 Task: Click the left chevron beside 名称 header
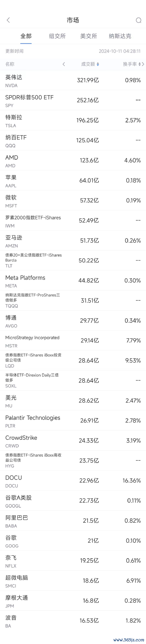[64, 64]
